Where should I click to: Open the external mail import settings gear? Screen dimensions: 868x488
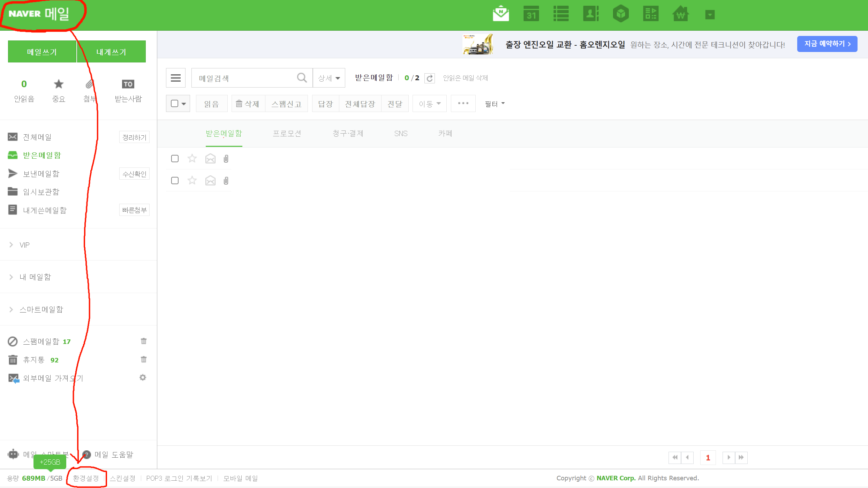pyautogui.click(x=143, y=377)
